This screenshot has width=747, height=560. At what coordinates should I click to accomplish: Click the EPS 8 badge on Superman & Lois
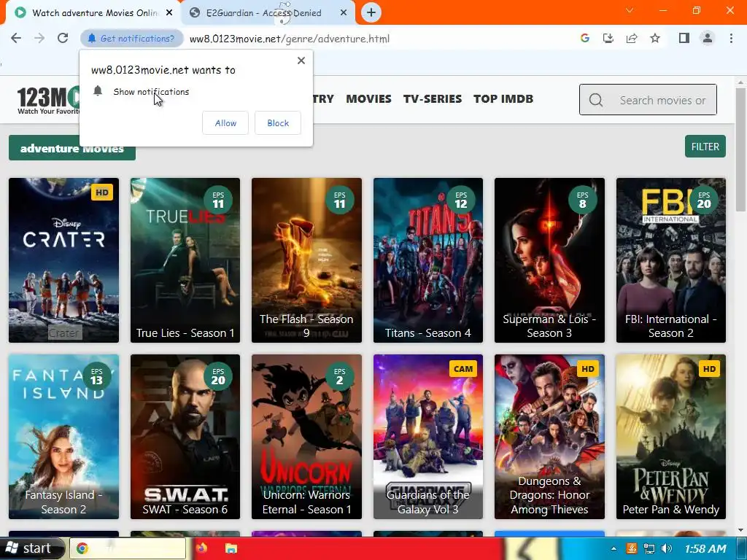tap(582, 200)
